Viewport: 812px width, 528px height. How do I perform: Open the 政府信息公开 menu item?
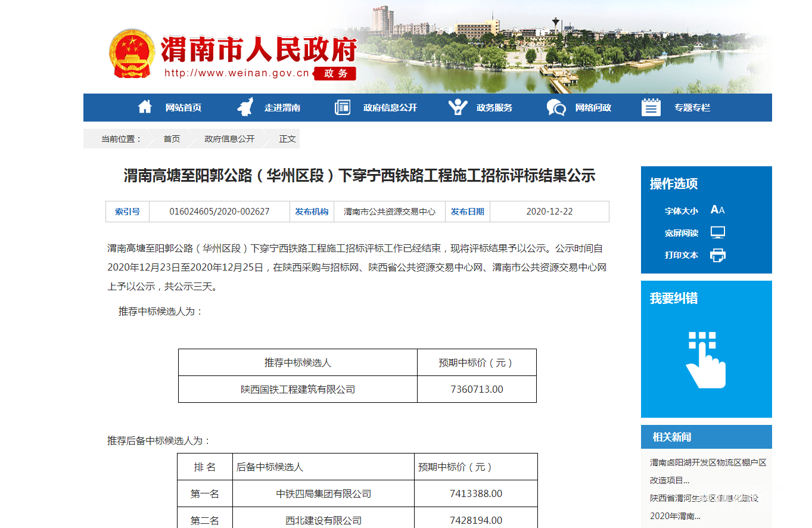coord(390,108)
